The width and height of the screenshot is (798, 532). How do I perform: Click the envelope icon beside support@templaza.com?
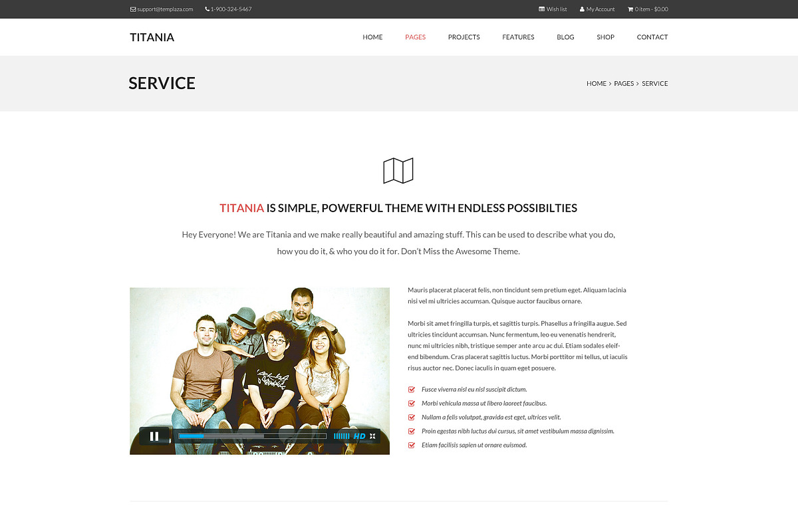(133, 9)
